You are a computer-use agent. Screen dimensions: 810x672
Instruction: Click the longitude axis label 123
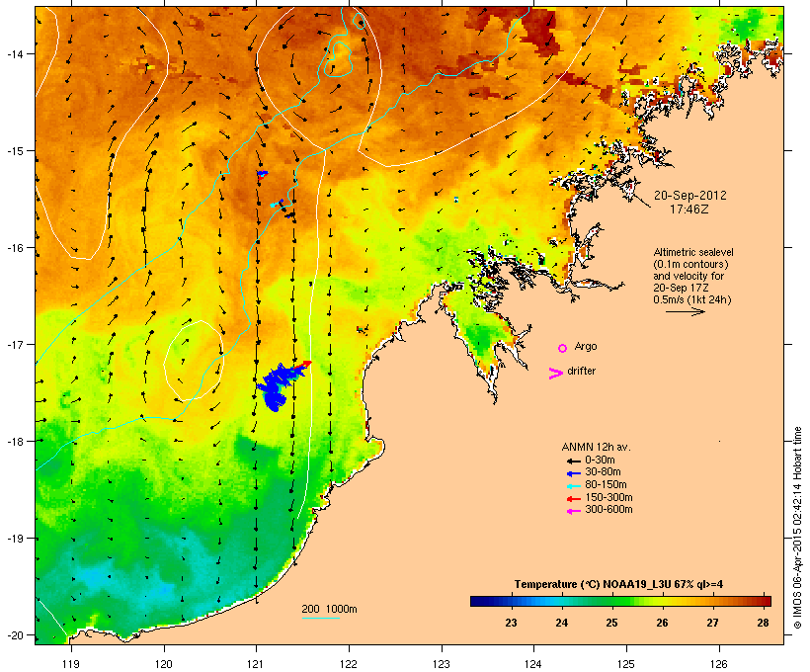[442, 664]
